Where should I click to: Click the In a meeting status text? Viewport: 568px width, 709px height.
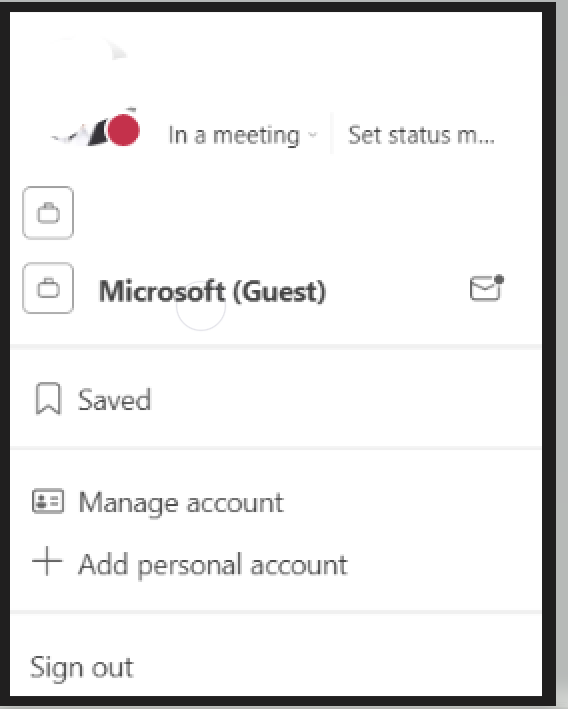click(x=234, y=135)
